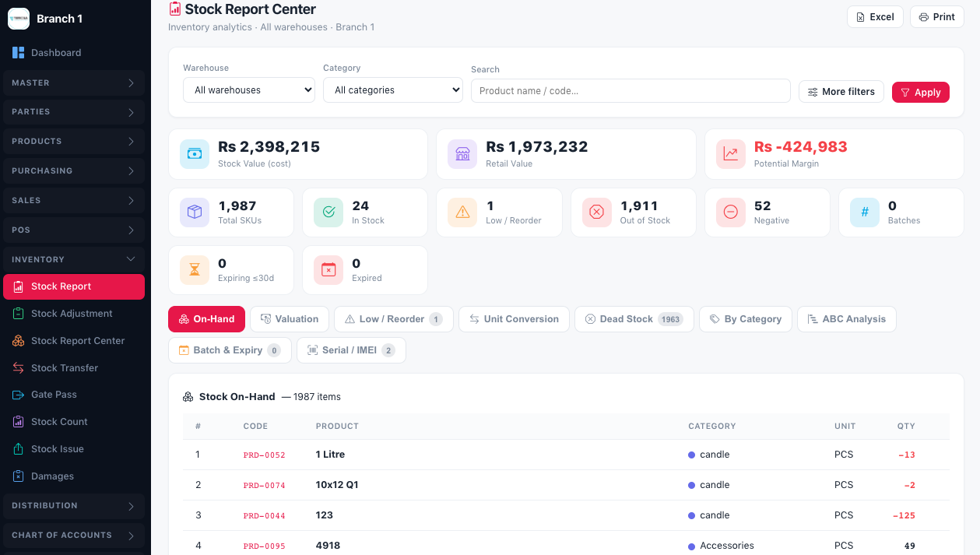
Task: Focus the product name search field
Action: point(631,91)
